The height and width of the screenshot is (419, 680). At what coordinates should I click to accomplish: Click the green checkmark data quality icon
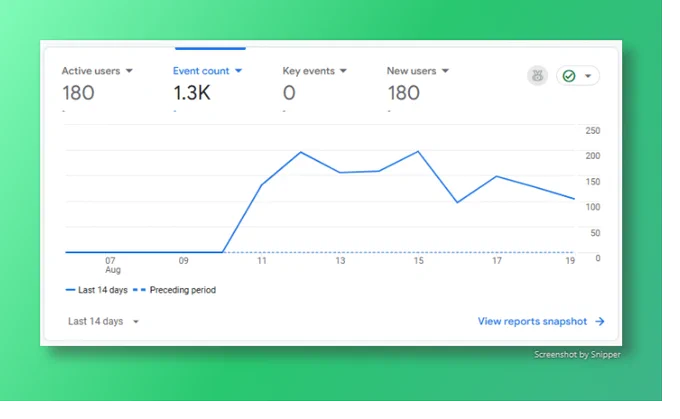coord(569,76)
